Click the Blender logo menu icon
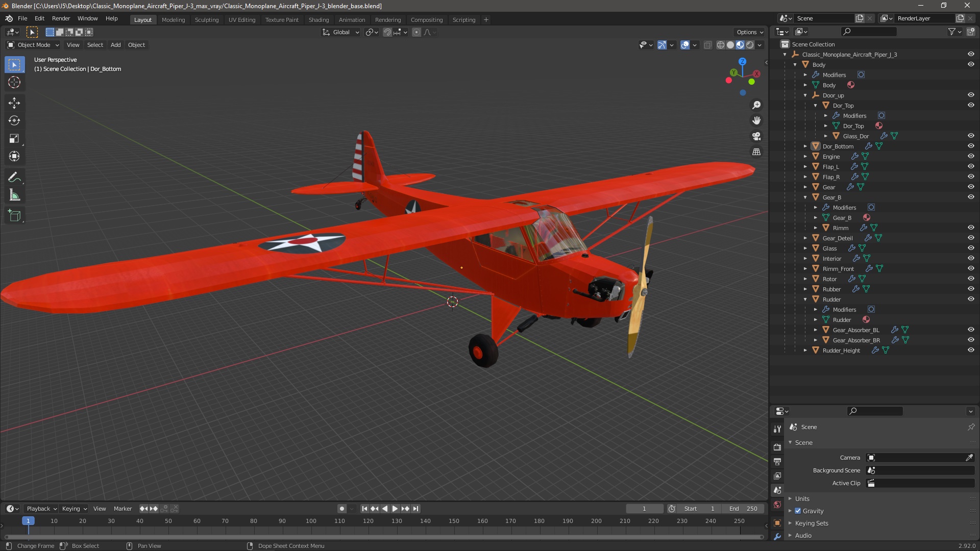Viewport: 980px width, 551px height. [9, 18]
